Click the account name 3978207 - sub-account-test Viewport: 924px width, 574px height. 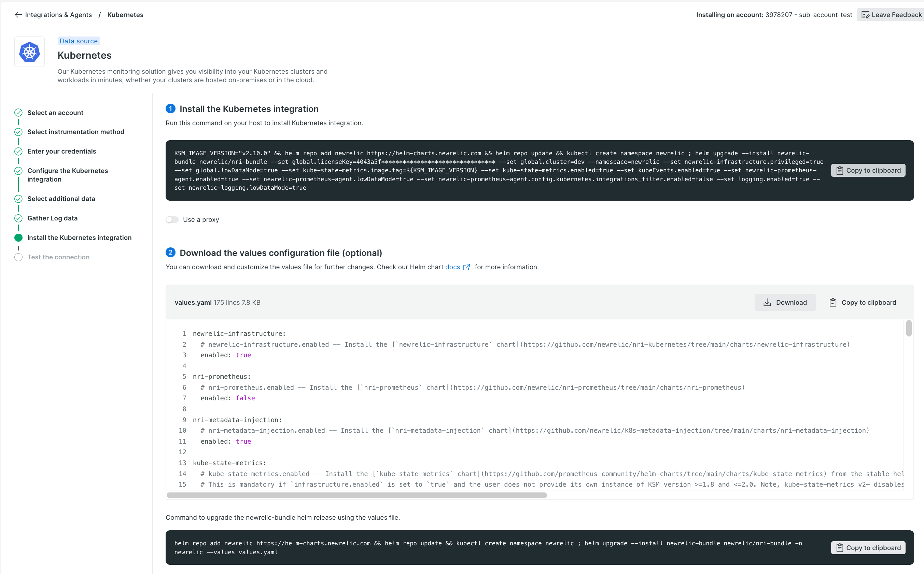[x=809, y=15]
